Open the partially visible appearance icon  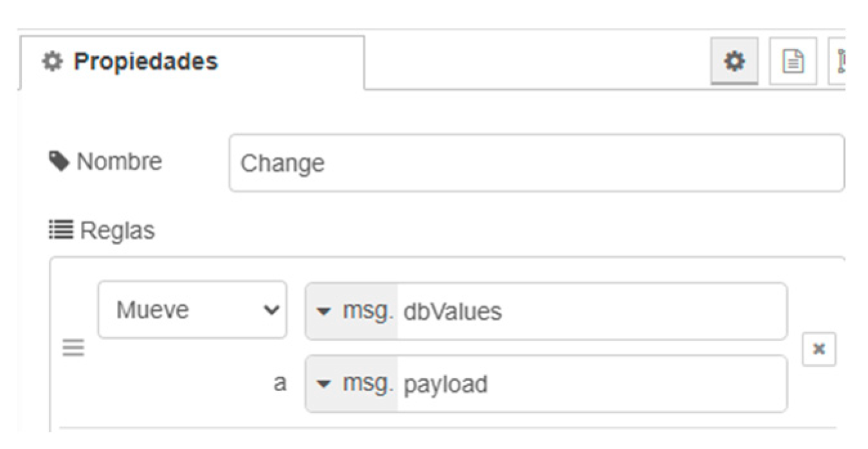tap(838, 61)
